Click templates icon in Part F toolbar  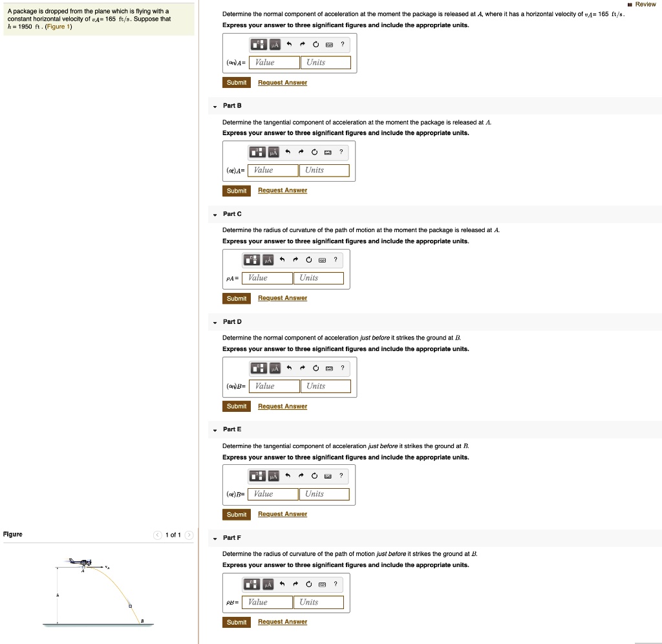[251, 584]
